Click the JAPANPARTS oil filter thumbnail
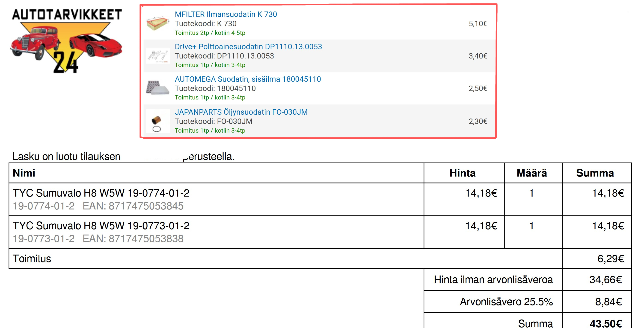This screenshot has height=328, width=644. [157, 121]
